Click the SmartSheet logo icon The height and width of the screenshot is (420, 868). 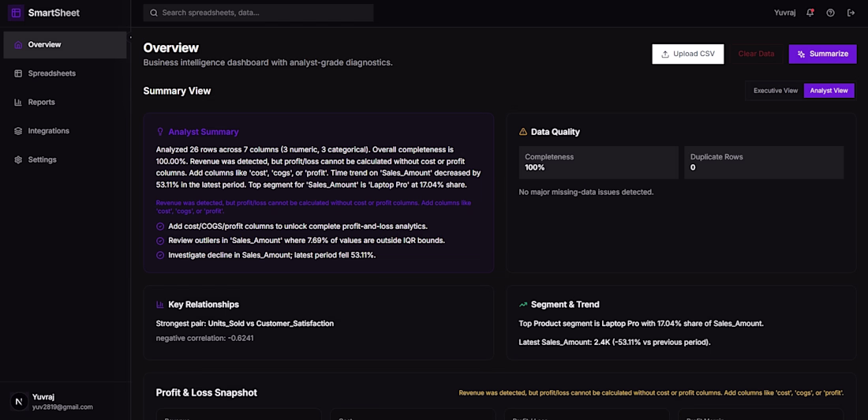[16, 13]
